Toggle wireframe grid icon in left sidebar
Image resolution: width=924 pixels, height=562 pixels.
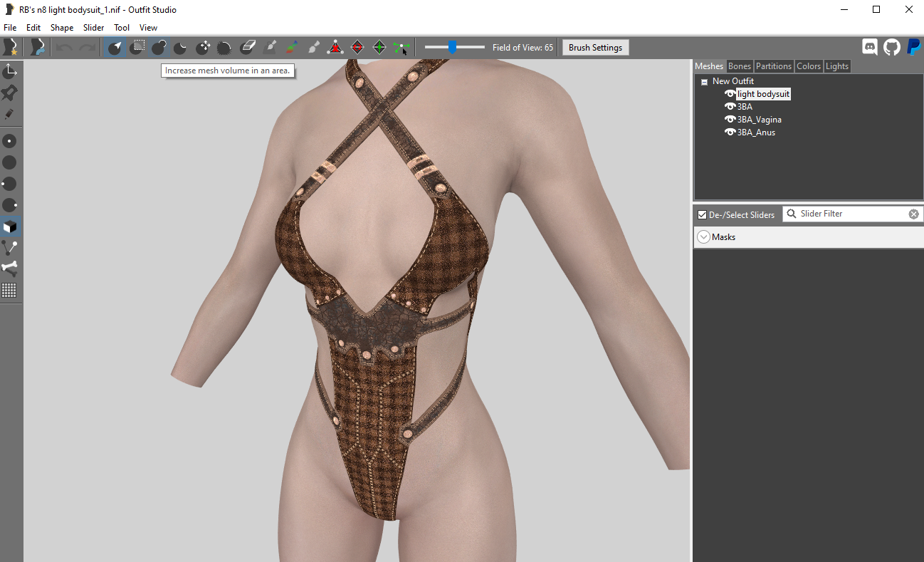click(x=9, y=290)
